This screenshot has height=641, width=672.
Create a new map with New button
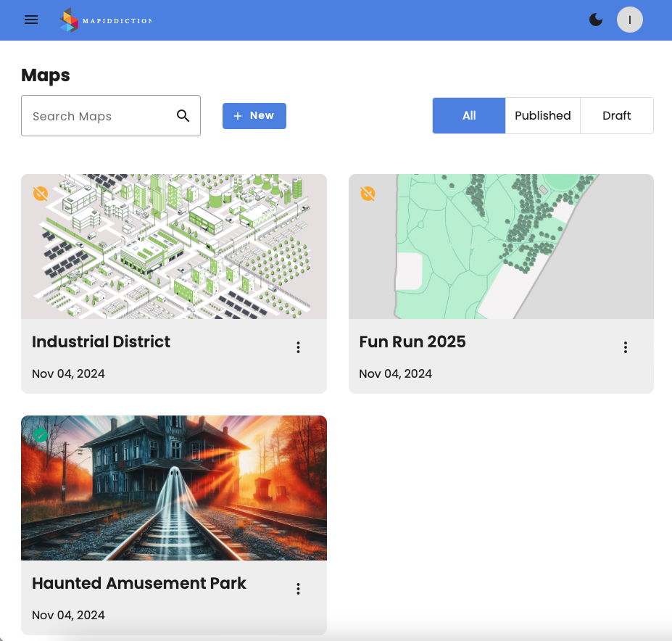(254, 116)
